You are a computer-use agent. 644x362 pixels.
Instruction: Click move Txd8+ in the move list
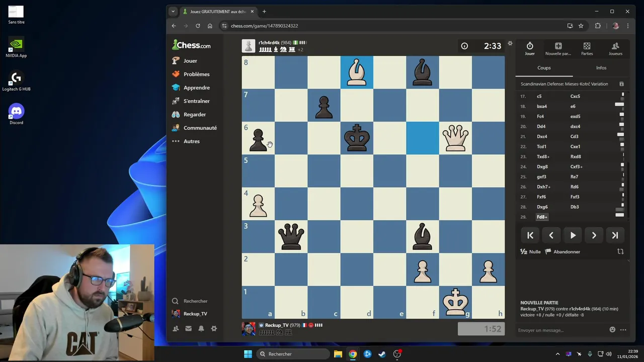[543, 156]
